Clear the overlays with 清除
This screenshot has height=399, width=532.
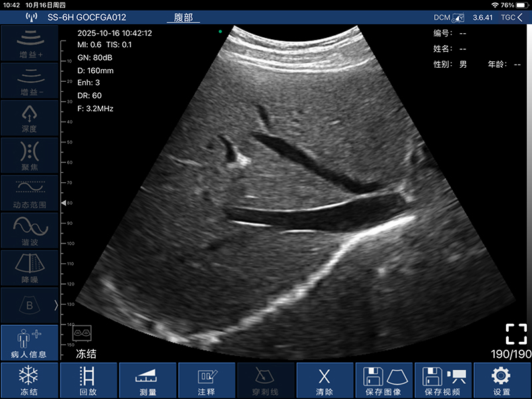325,380
